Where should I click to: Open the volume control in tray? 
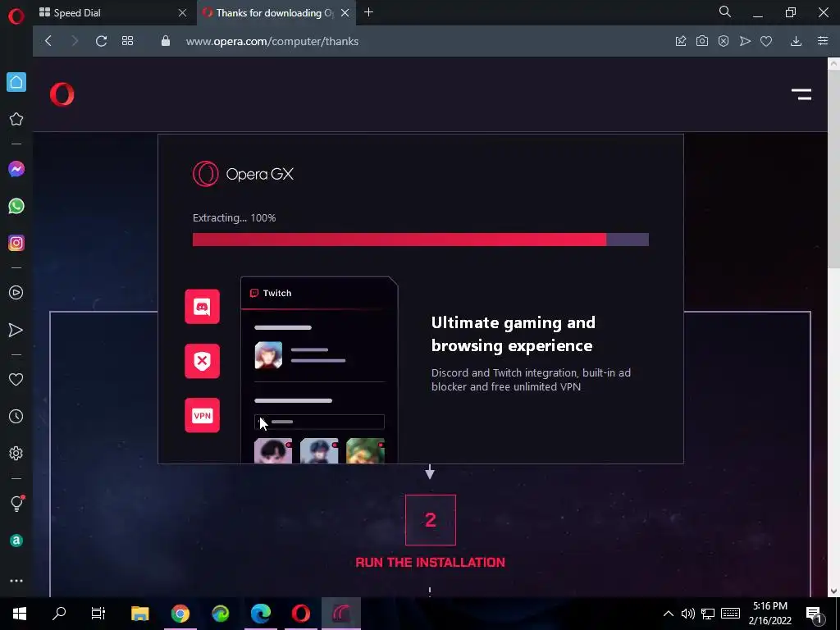pyautogui.click(x=688, y=614)
